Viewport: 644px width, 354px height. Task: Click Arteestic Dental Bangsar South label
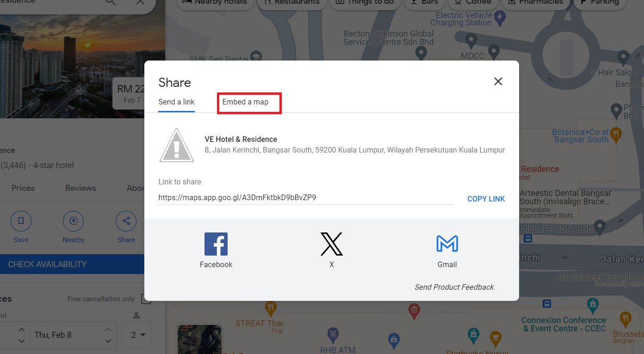[565, 197]
